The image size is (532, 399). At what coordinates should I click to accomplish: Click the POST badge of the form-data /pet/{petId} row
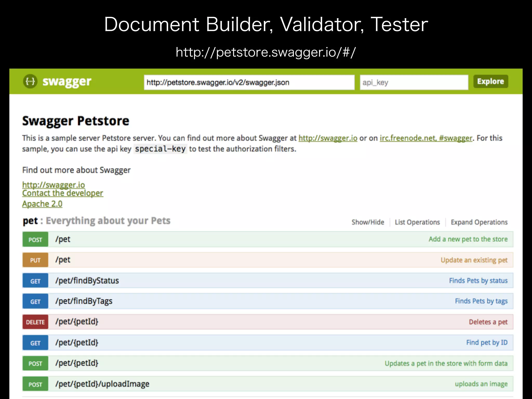35,363
